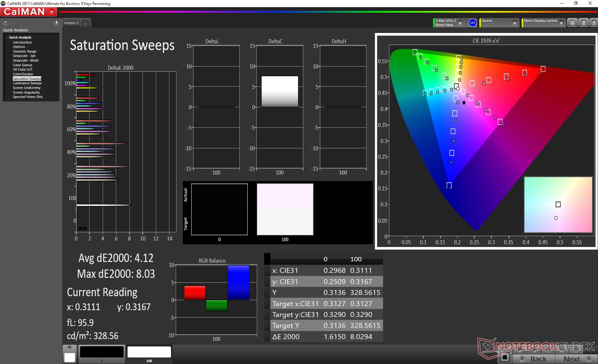Expand the Source dropdown
The height and width of the screenshot is (364, 598).
pos(515,23)
